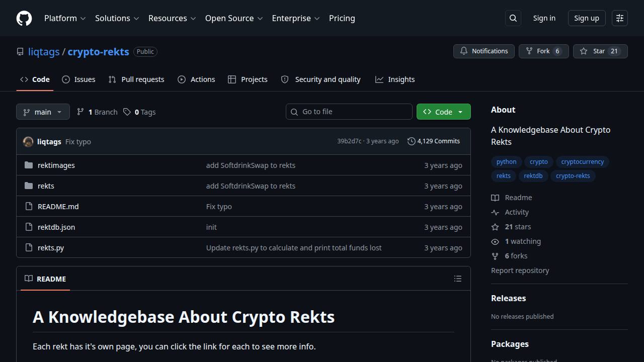Select the README tab header
Image resolution: width=644 pixels, height=362 pixels.
tap(45, 279)
